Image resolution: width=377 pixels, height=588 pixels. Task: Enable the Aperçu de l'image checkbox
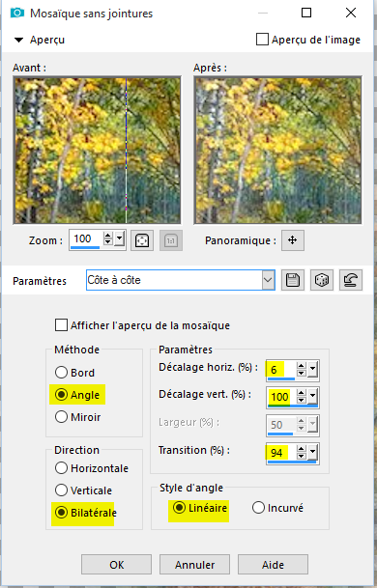point(262,40)
